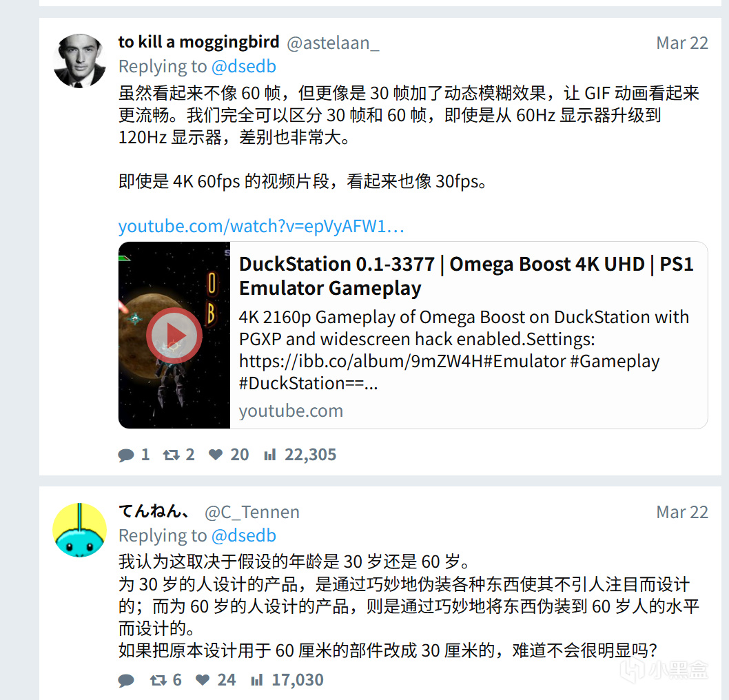
Task: Click Mar 22 date on C_Tennen tweet
Action: [x=682, y=512]
